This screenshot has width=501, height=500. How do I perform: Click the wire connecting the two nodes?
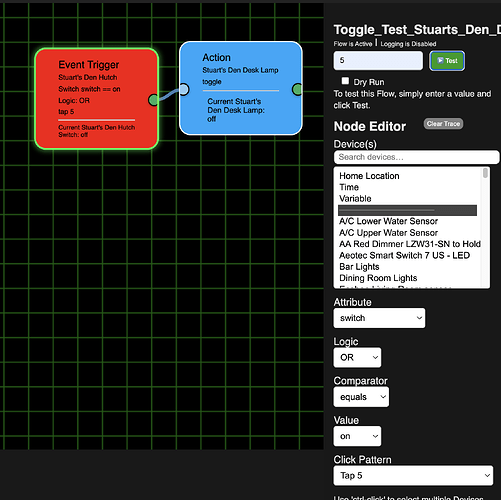coord(169,95)
